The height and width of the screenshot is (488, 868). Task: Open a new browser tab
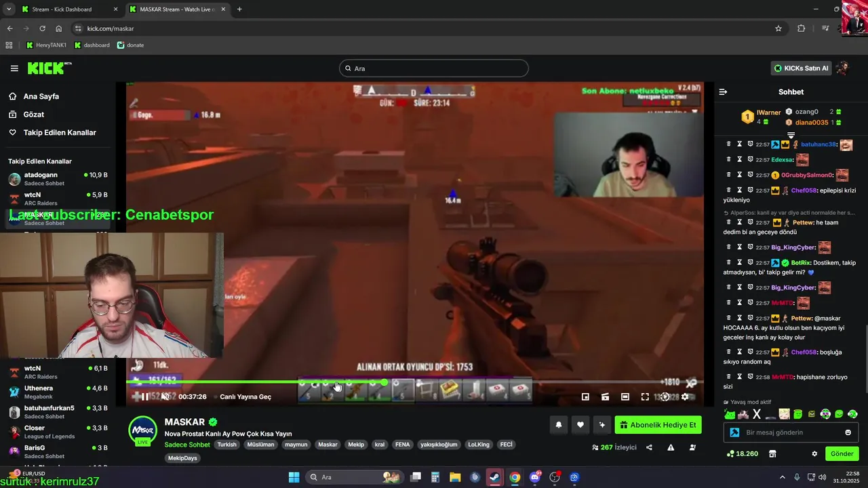click(239, 9)
